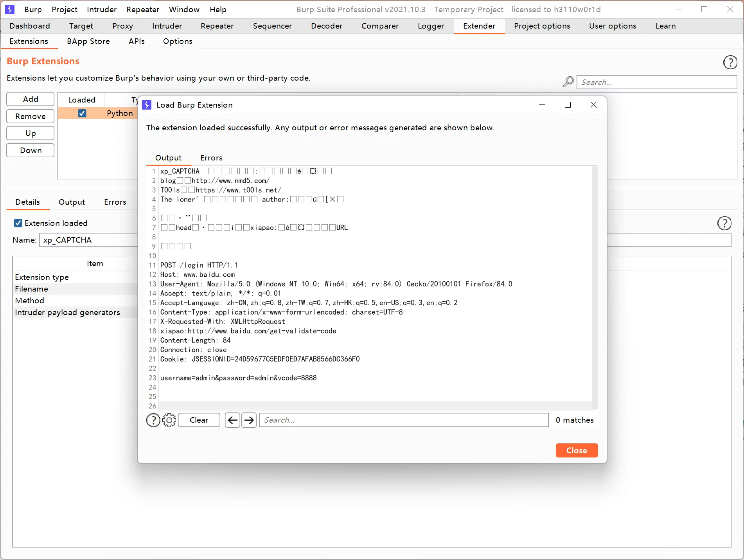Clear the extension output
Screen dimensions: 744x560
(199, 420)
